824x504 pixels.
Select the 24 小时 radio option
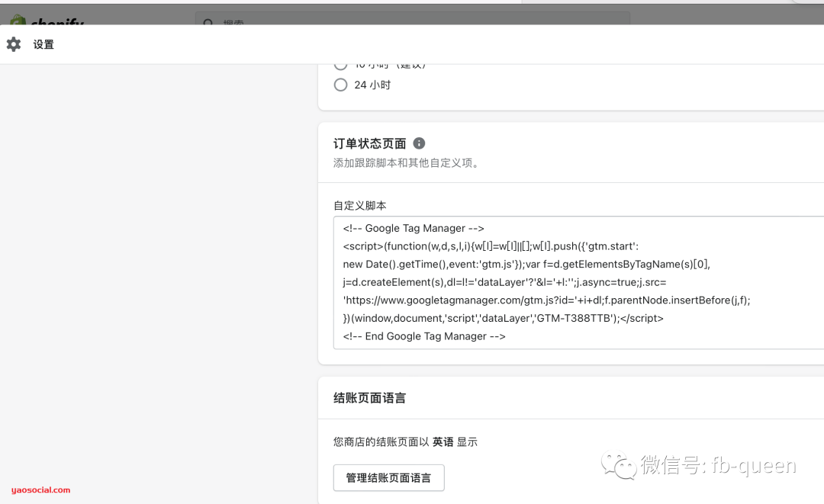pos(340,85)
